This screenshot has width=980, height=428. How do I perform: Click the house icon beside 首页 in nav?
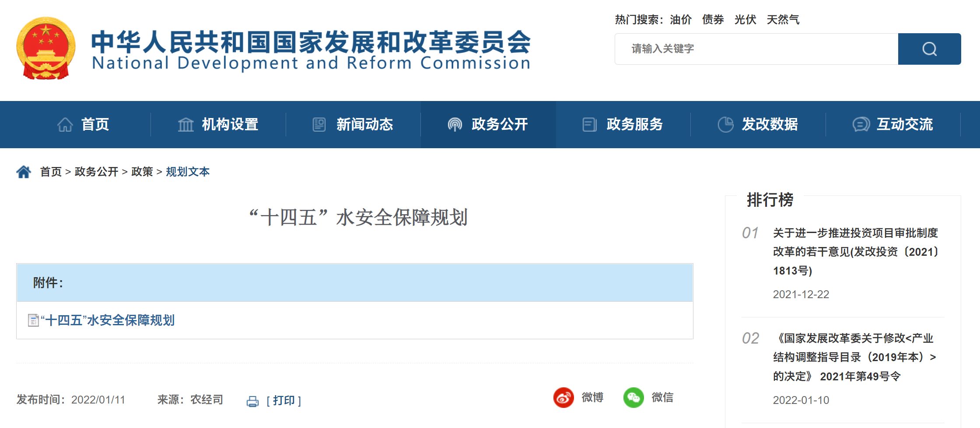pos(65,125)
